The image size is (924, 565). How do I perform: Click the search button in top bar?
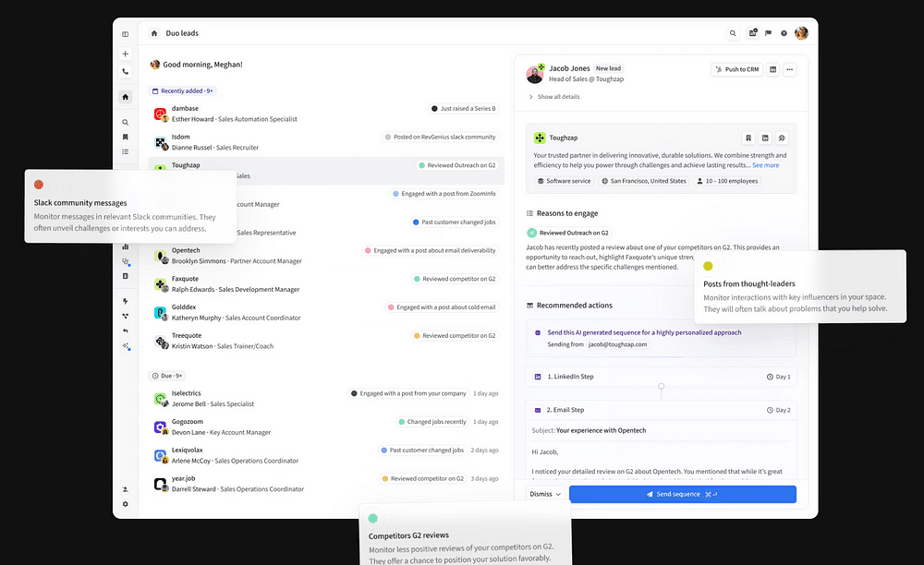[x=733, y=33]
